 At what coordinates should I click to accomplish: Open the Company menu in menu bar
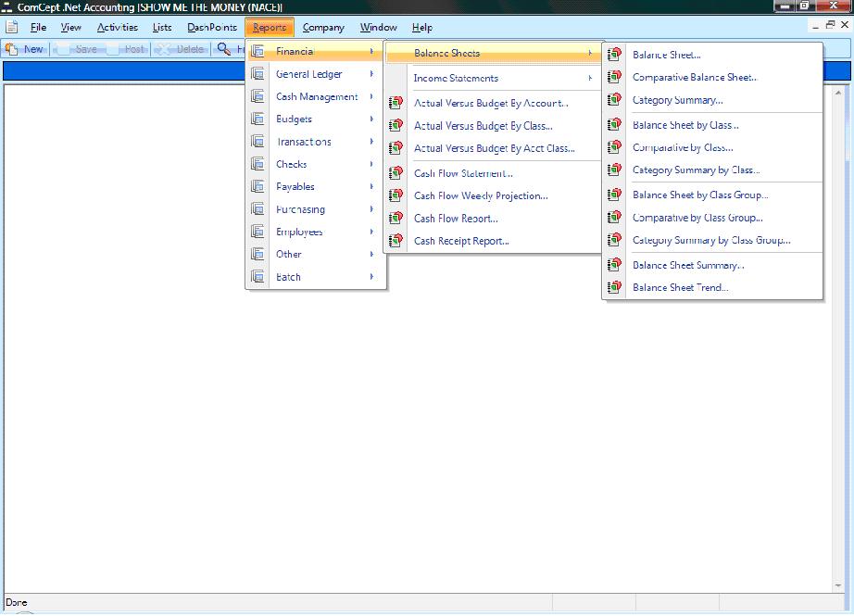[x=323, y=28]
